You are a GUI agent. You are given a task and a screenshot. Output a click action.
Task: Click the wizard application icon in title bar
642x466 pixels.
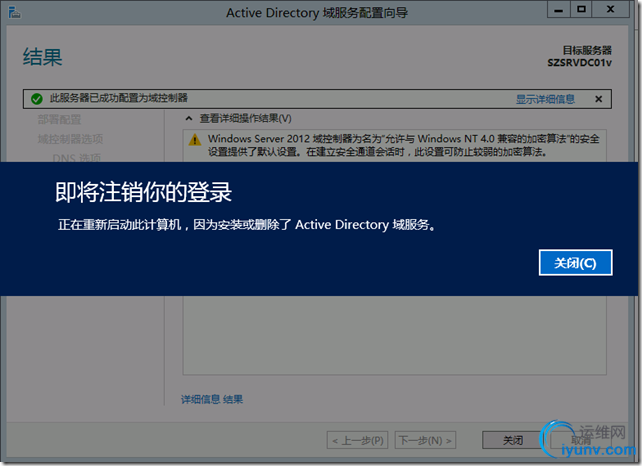[14, 13]
